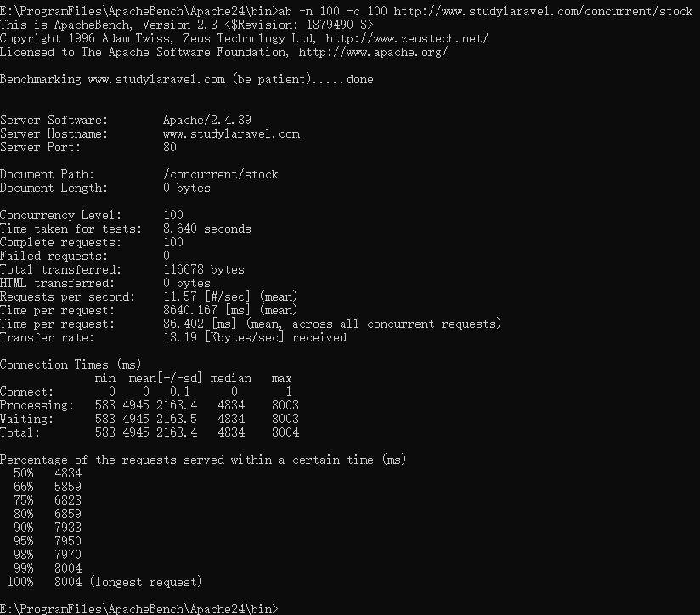Click the 50% percentile value 4834

(x=68, y=473)
